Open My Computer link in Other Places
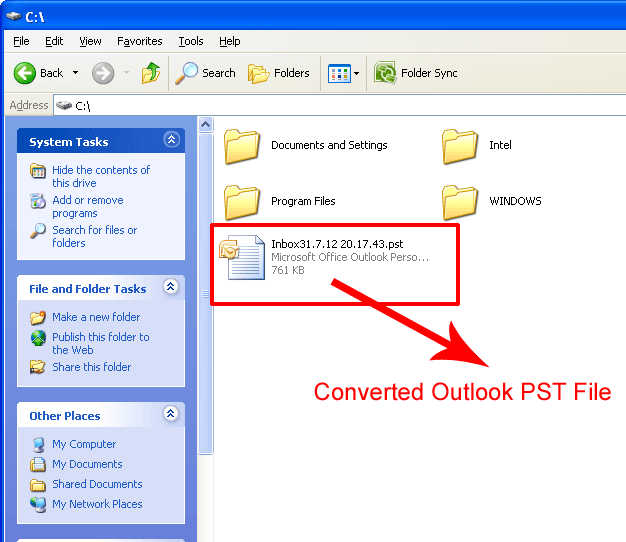This screenshot has width=626, height=542. coord(84,444)
